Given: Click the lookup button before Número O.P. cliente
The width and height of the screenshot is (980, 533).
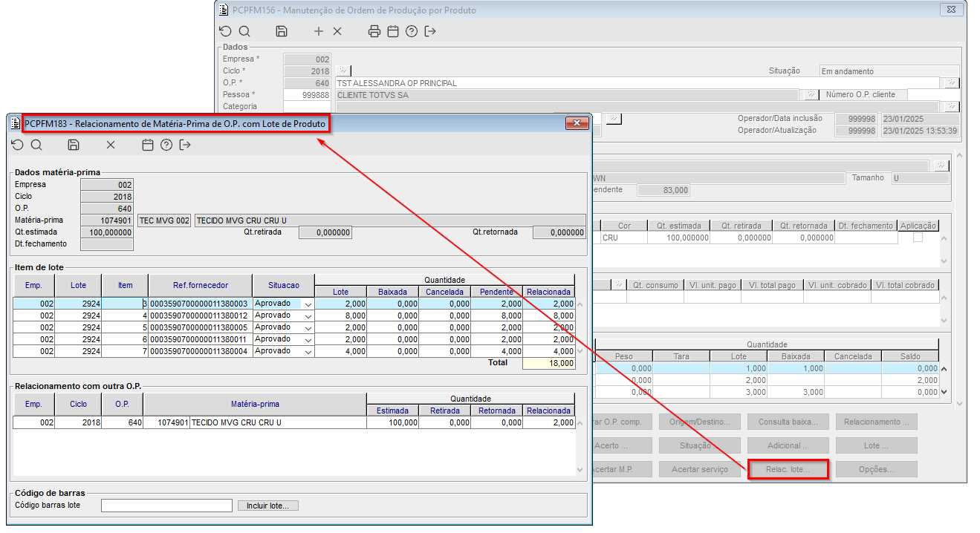Looking at the screenshot, I should pos(810,95).
